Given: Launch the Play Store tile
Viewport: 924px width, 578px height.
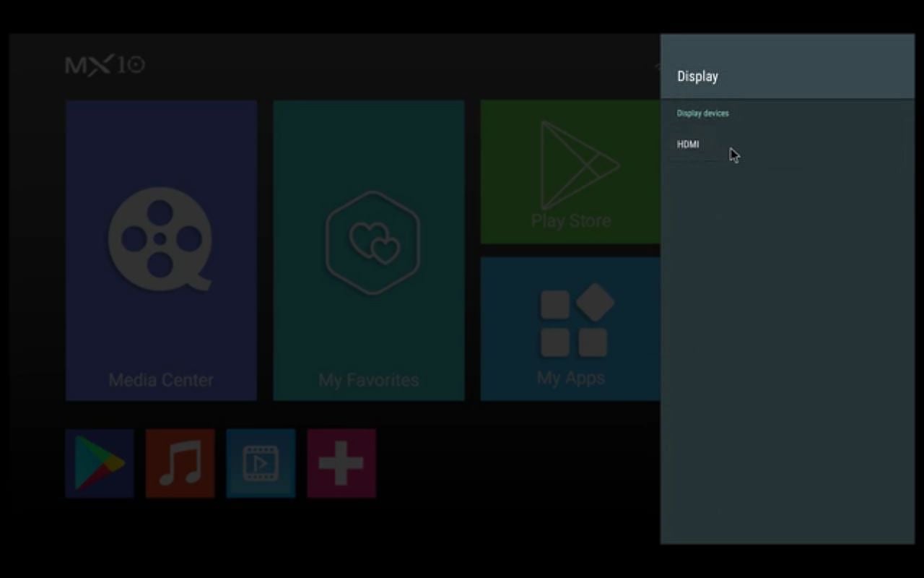Looking at the screenshot, I should [570, 172].
